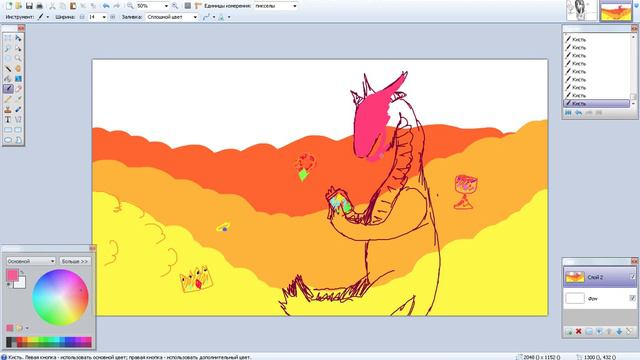Create a new image from toolbar
The image size is (640, 360).
[9, 6]
